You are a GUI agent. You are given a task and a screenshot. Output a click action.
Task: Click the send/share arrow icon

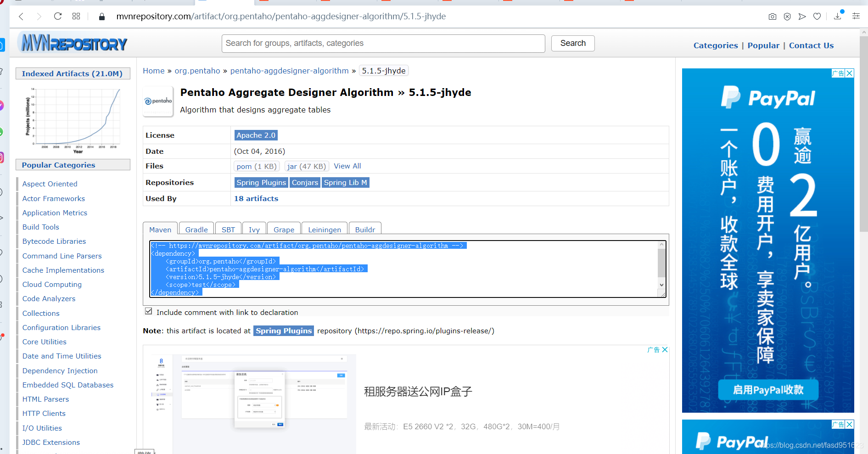pos(802,16)
